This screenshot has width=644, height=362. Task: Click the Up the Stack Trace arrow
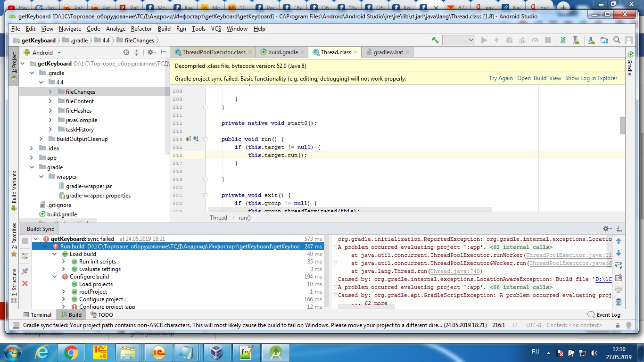click(x=619, y=241)
